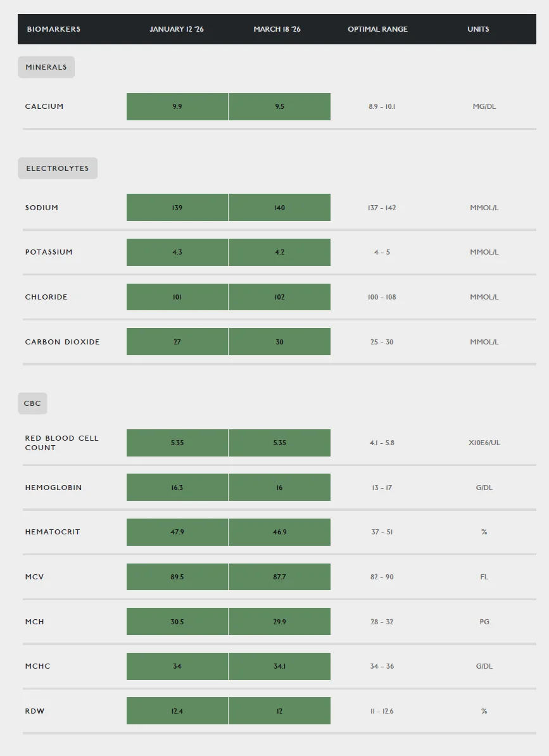Click the March 18 '26 column header
549x756 pixels.
277,29
